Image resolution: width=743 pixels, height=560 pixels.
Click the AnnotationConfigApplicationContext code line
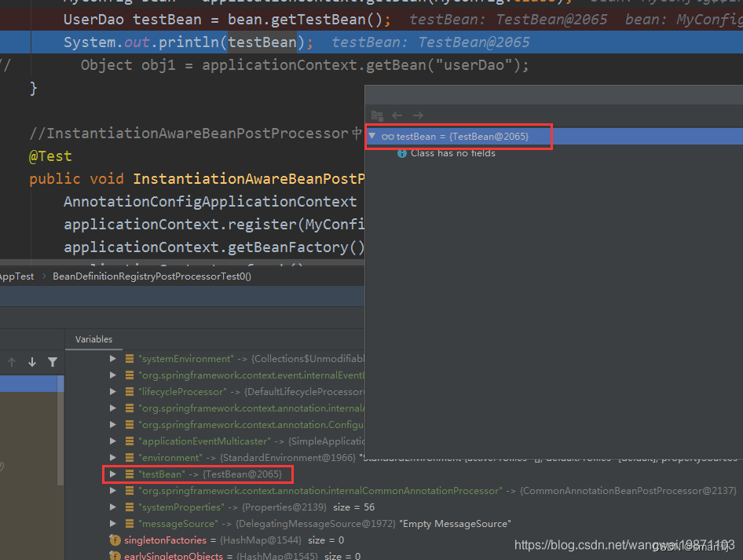click(x=210, y=201)
